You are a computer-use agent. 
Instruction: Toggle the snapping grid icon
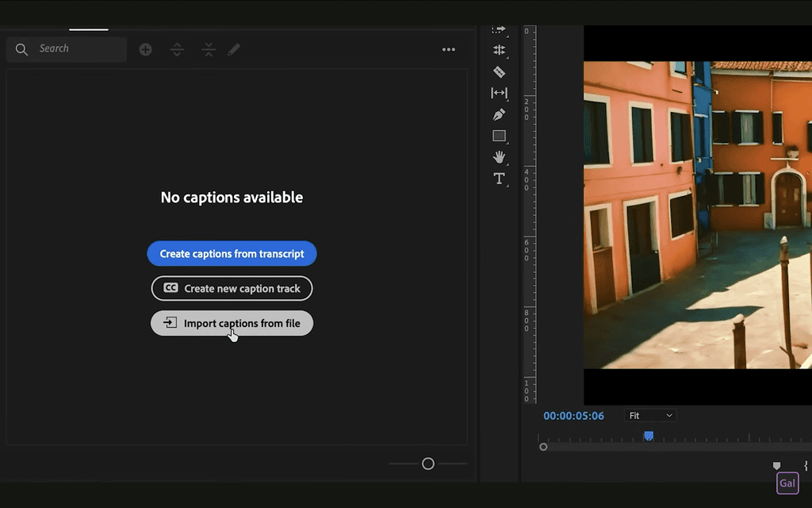(500, 50)
